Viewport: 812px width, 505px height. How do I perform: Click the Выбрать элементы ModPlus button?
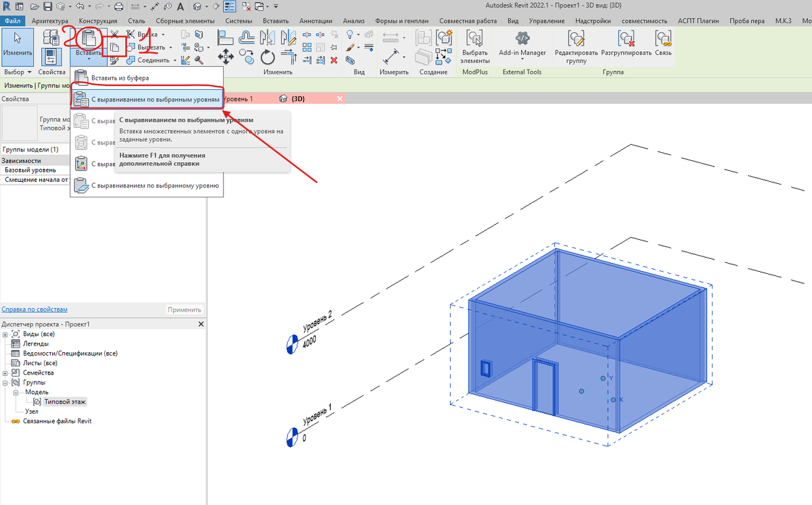[x=475, y=47]
